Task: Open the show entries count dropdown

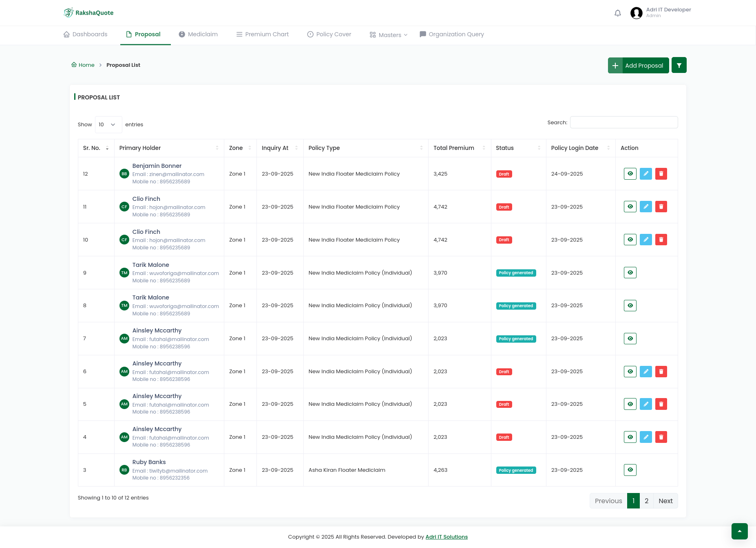Action: (108, 125)
